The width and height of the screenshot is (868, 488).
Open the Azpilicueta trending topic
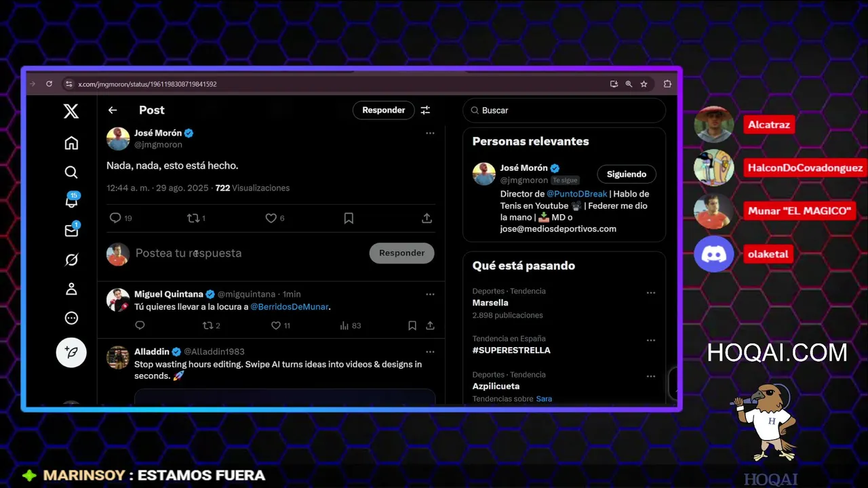[x=496, y=386]
